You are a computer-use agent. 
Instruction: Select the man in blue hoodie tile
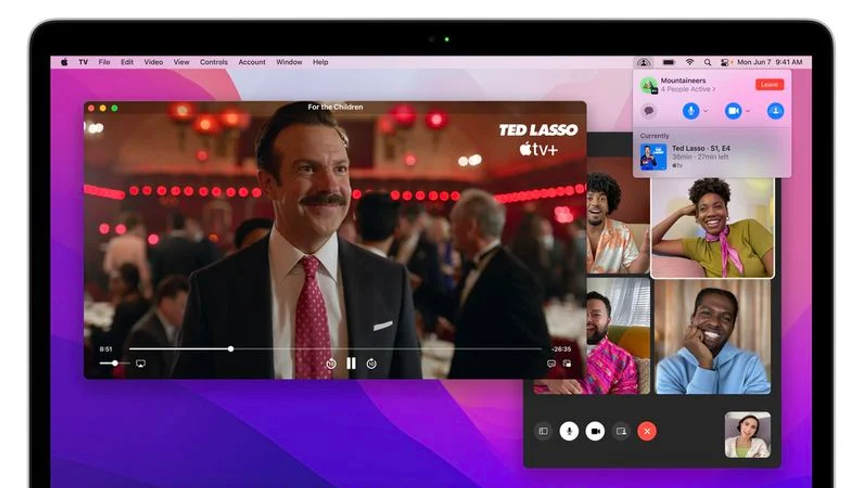(x=713, y=337)
